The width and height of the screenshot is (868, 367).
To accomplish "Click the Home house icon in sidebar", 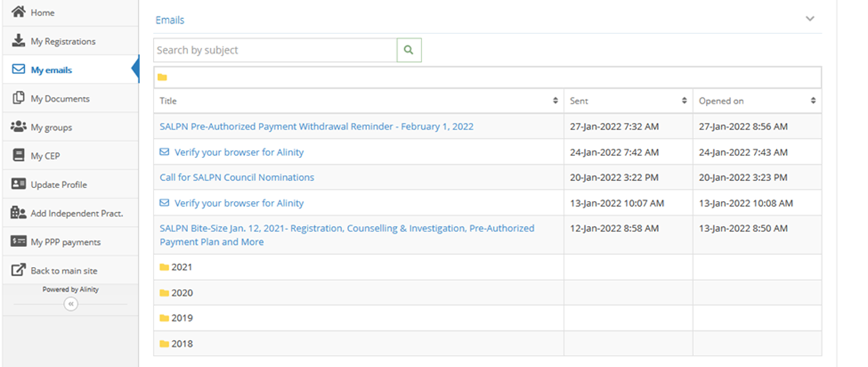I will [x=19, y=12].
